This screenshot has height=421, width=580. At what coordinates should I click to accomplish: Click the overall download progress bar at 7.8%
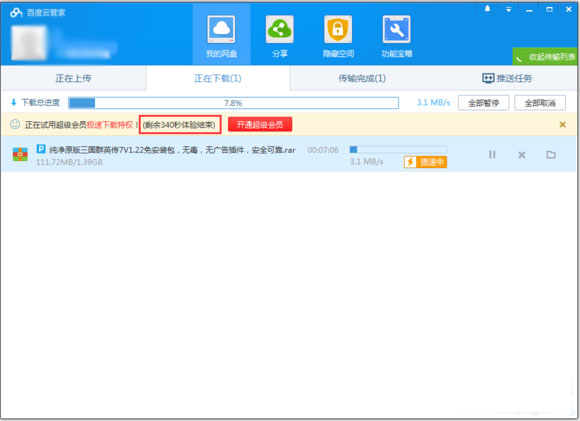point(233,103)
